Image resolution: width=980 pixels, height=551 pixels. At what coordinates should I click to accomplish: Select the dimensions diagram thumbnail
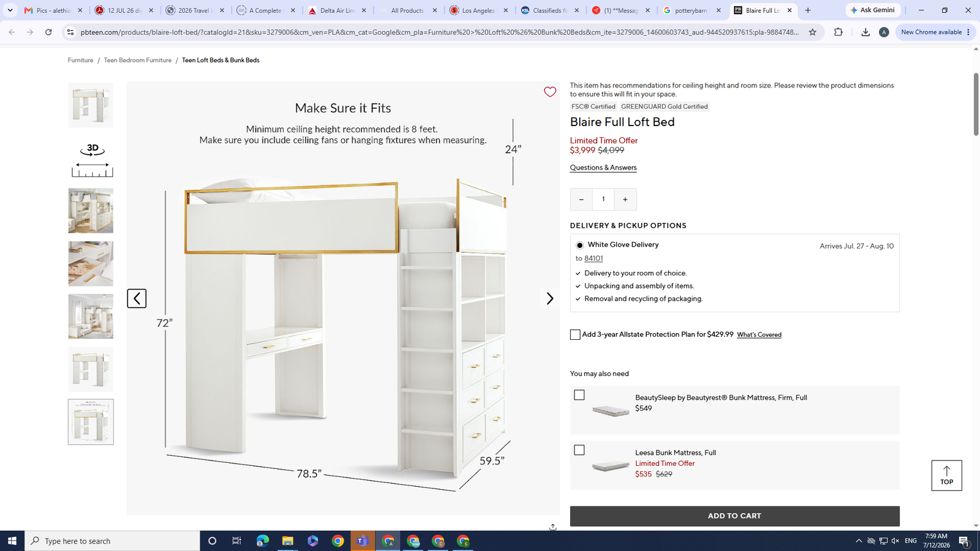coord(91,422)
